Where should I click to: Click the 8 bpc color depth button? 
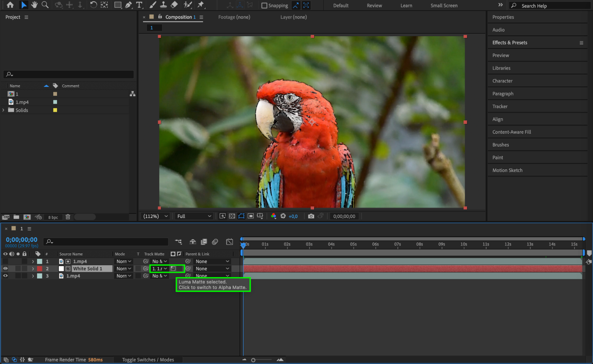point(53,217)
